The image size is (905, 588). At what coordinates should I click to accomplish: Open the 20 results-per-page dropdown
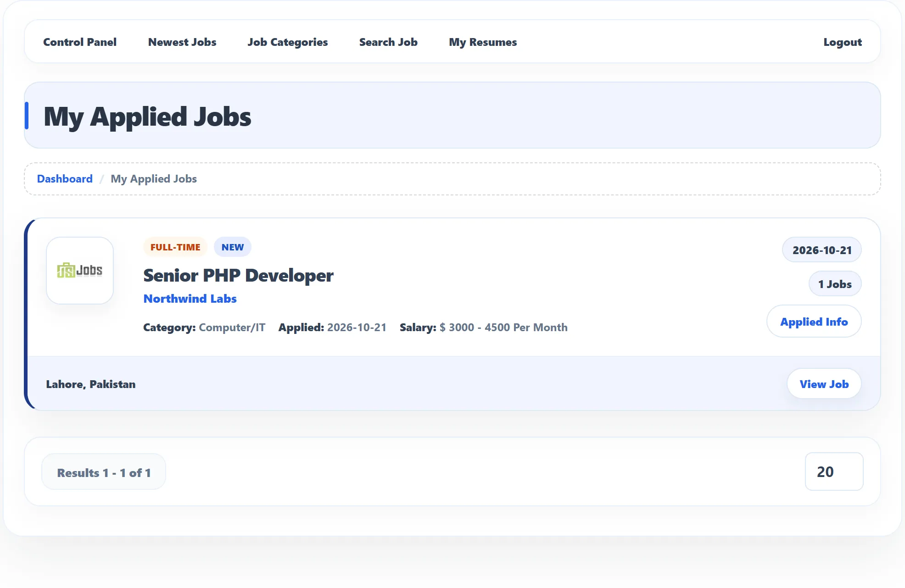point(834,472)
